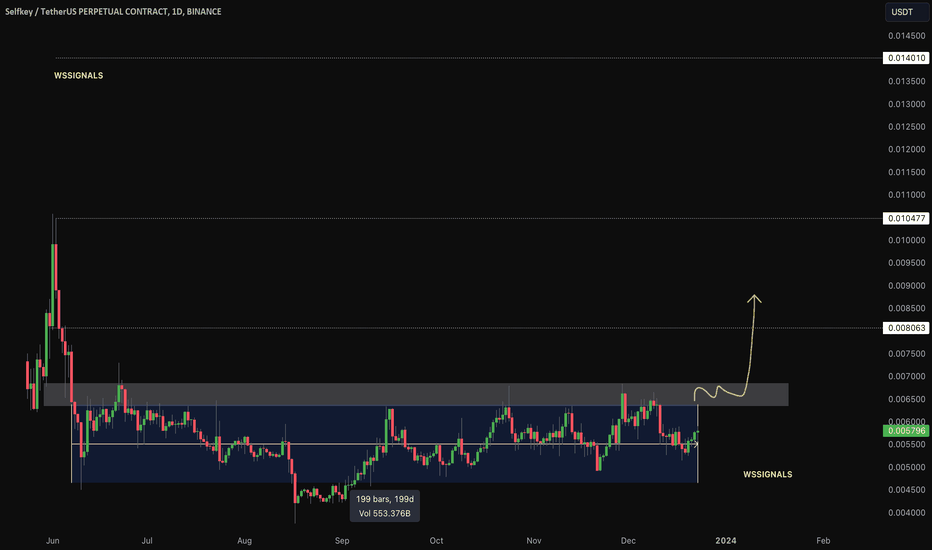932x550 pixels.
Task: Click the 2024 label on time axis
Action: click(x=726, y=540)
